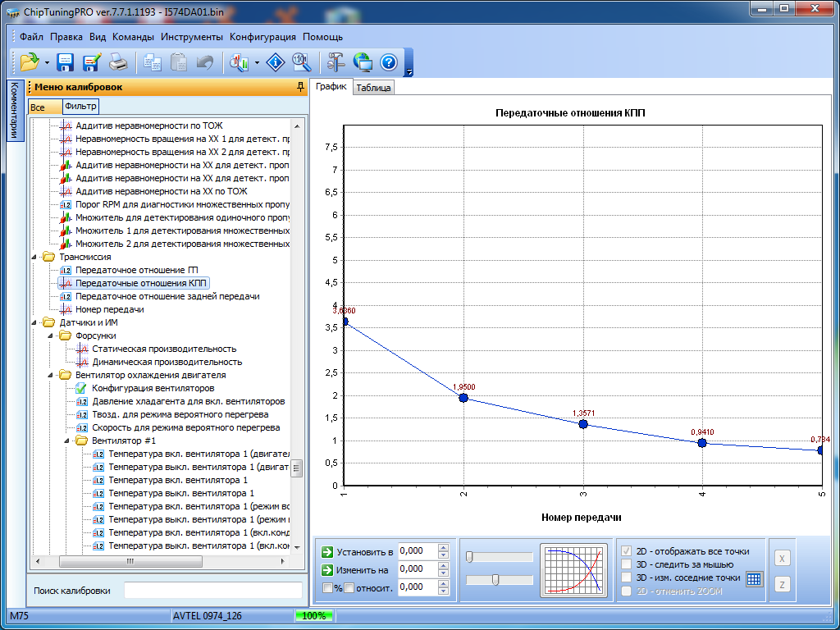Check the 'относит.' checkbox
This screenshot has width=840, height=630.
tap(349, 587)
